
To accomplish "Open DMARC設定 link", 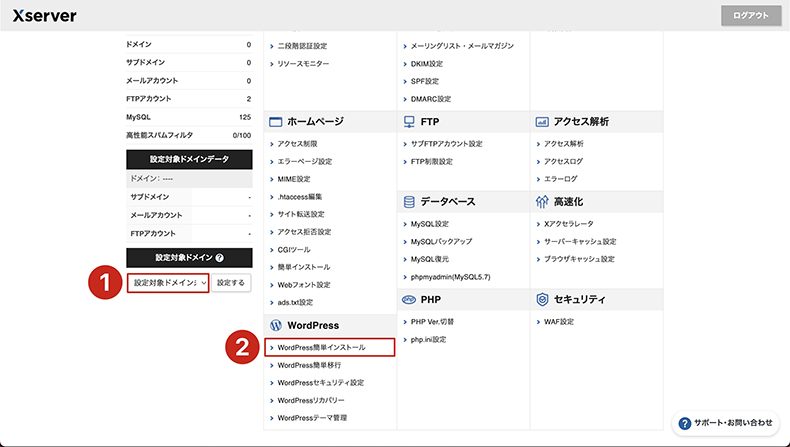I will (x=431, y=99).
